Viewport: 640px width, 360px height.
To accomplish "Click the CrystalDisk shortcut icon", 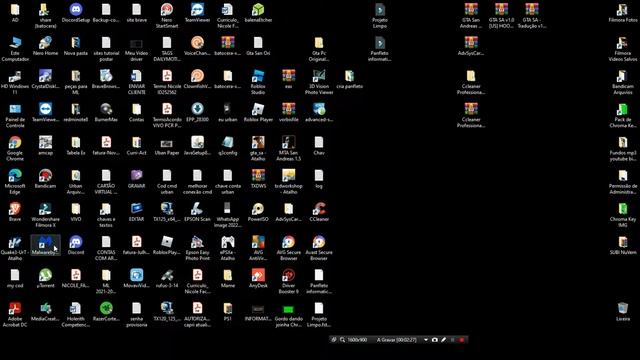I will click(x=45, y=79).
